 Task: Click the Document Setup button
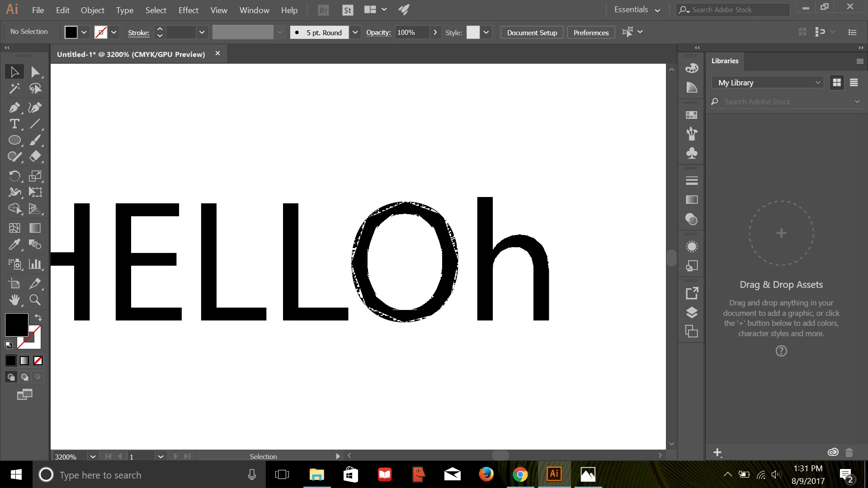click(x=532, y=33)
